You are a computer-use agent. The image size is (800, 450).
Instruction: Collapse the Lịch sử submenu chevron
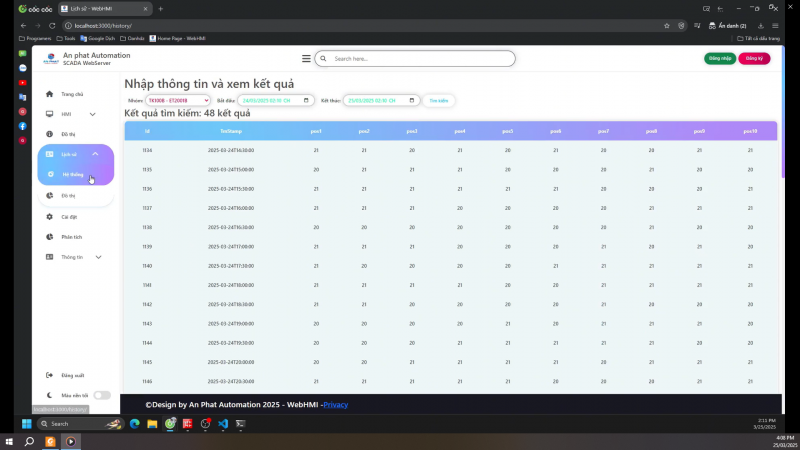95,154
